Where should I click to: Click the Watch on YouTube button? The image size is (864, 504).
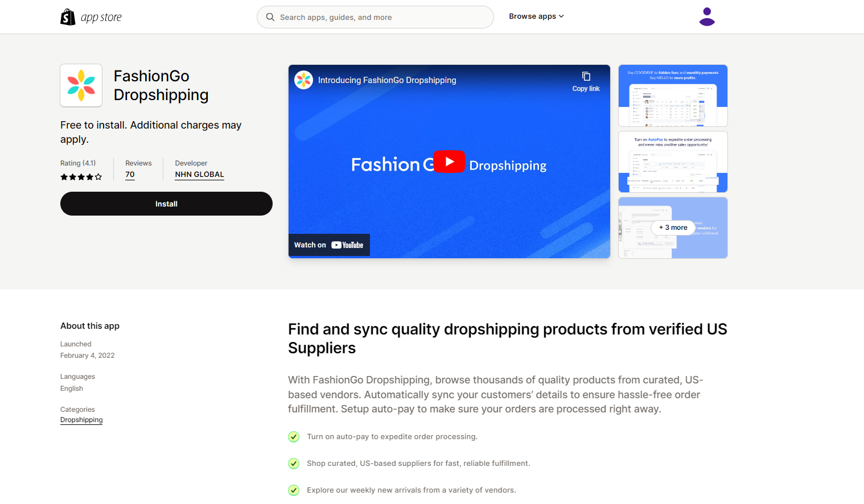[329, 245]
